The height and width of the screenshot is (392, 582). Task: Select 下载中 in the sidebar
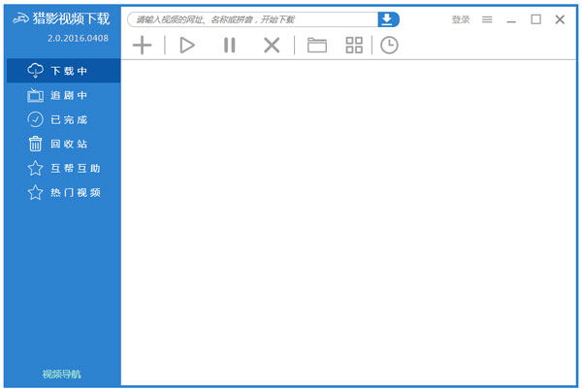[63, 70]
